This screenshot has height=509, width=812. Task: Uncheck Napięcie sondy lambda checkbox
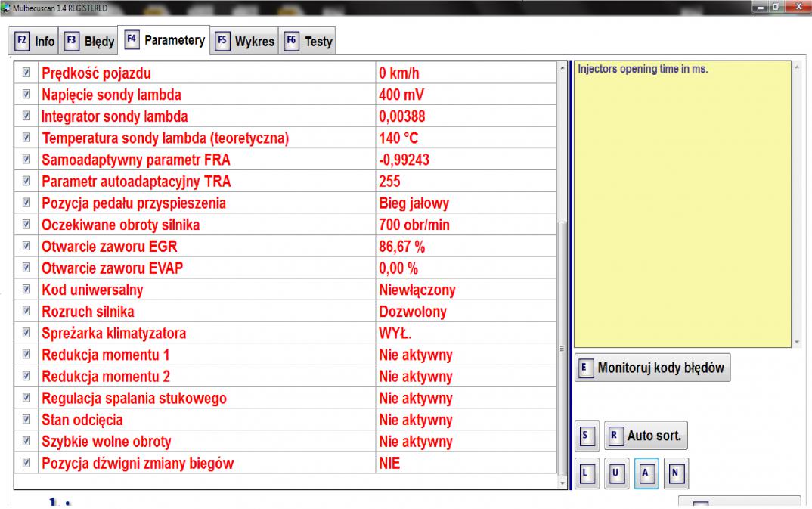[26, 96]
